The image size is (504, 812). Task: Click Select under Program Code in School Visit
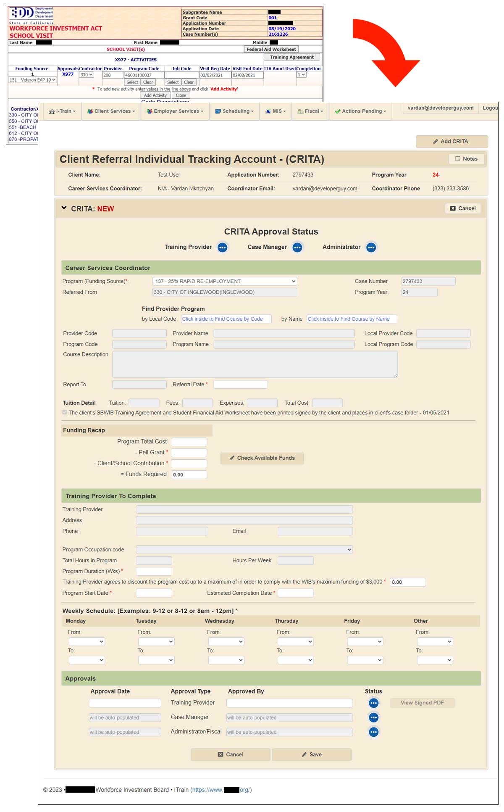coord(132,82)
